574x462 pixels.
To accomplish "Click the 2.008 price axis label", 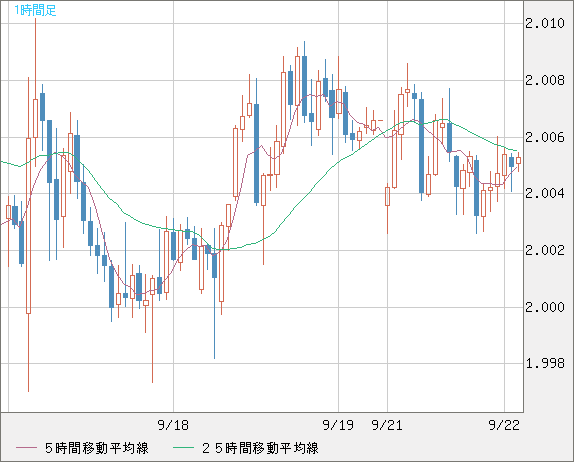I will pos(545,80).
